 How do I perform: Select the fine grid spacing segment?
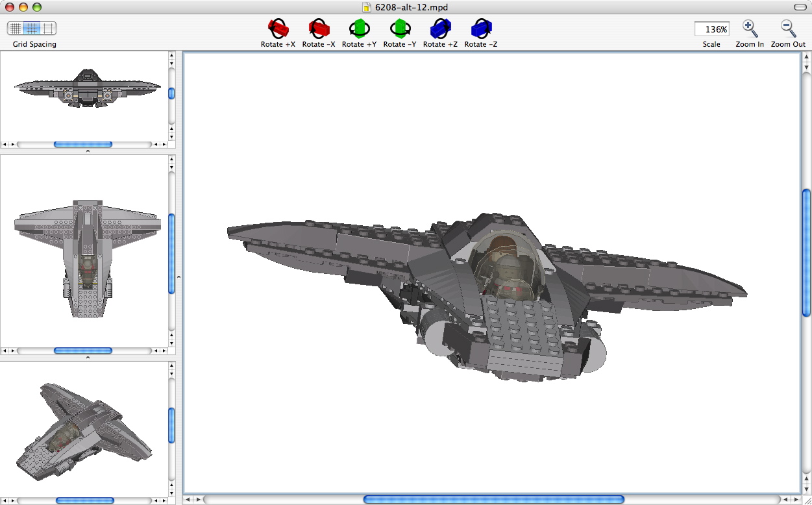click(x=14, y=29)
